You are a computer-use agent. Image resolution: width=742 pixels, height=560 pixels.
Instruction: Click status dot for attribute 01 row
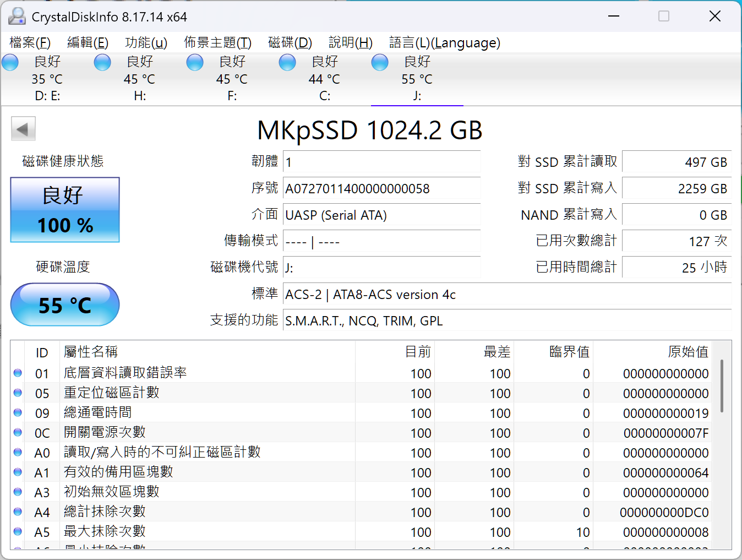coord(18,373)
